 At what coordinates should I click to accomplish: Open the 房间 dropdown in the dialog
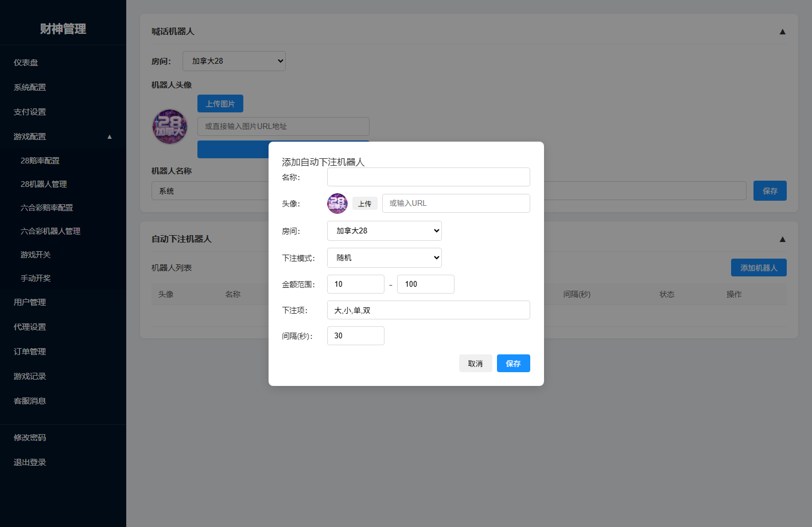tap(384, 231)
